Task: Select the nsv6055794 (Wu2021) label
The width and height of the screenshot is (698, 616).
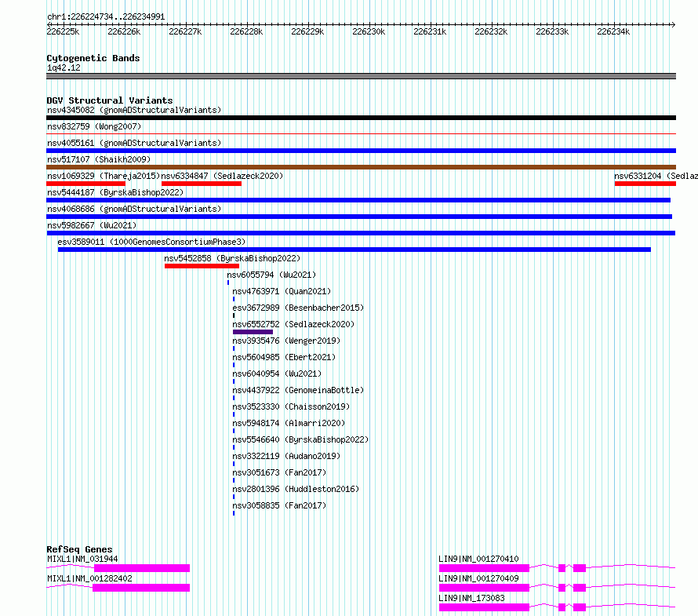Action: pyautogui.click(x=271, y=275)
